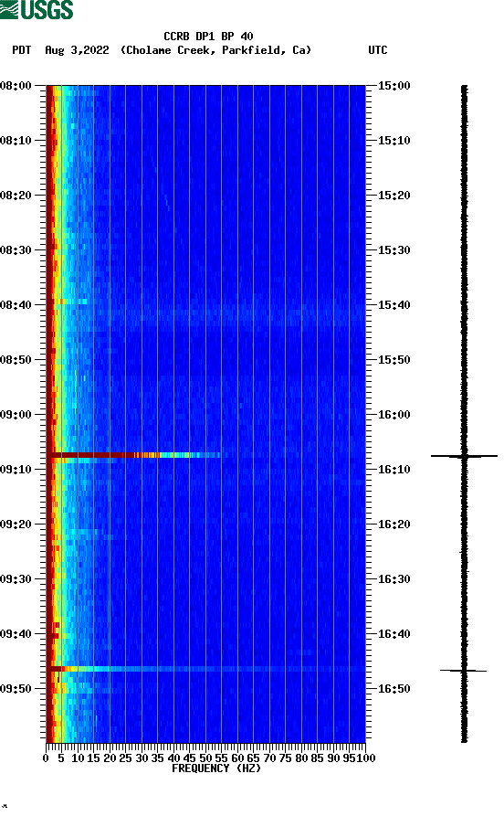The height and width of the screenshot is (816, 504).
Task: Click the large seismogram spike near 16:08
Action: tap(464, 456)
